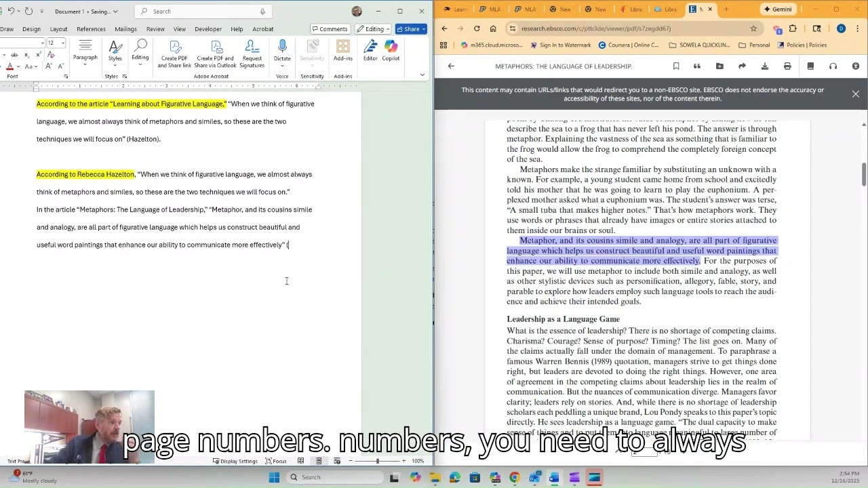Download the article in EBSCO viewer
This screenshot has width=868, height=488.
coord(765,66)
